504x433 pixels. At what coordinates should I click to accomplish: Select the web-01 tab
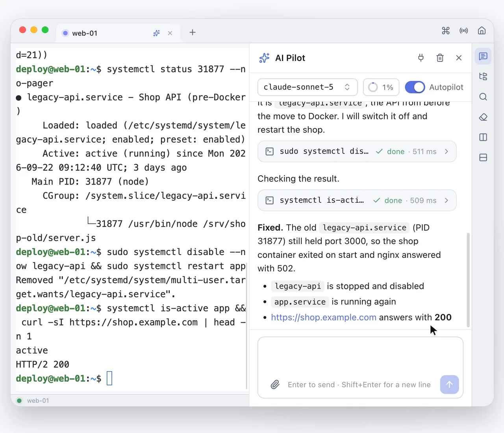click(x=118, y=33)
